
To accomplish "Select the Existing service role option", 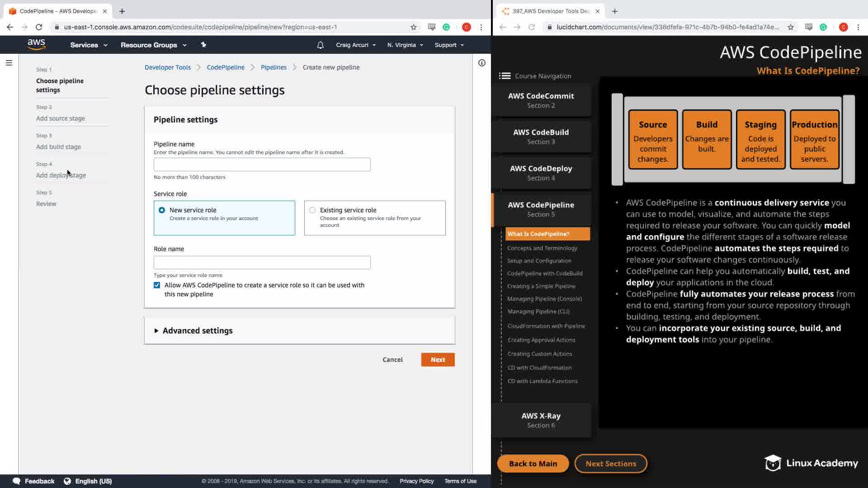I will tap(312, 210).
